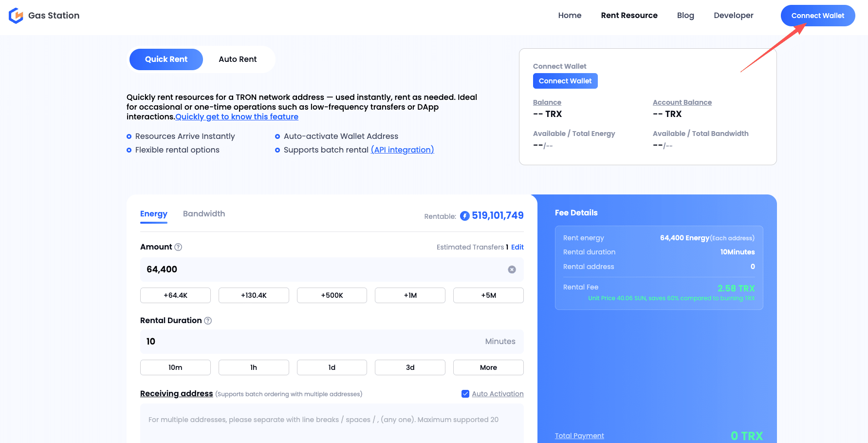Image resolution: width=868 pixels, height=443 pixels.
Task: Click the '64,400 Energy' fee detail value
Action: pyautogui.click(x=684, y=238)
